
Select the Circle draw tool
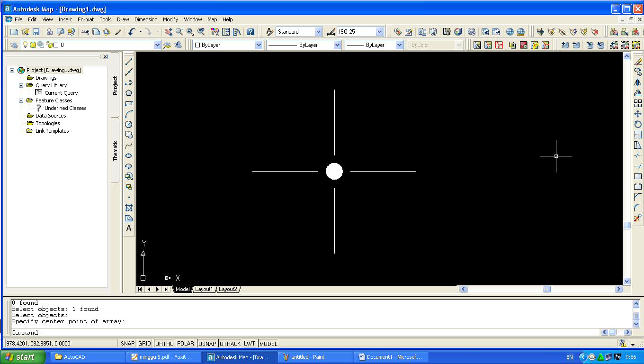[129, 124]
